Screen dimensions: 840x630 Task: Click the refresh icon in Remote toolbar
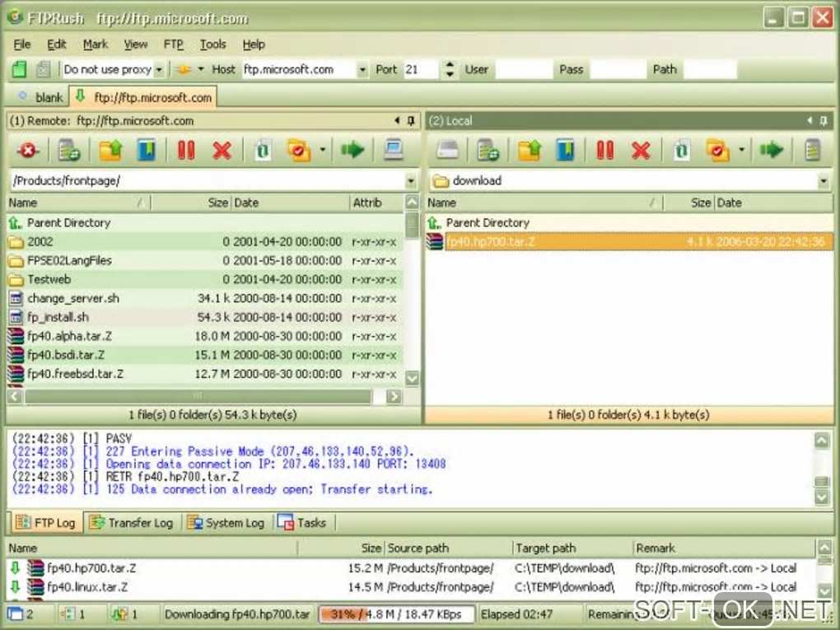coord(263,151)
